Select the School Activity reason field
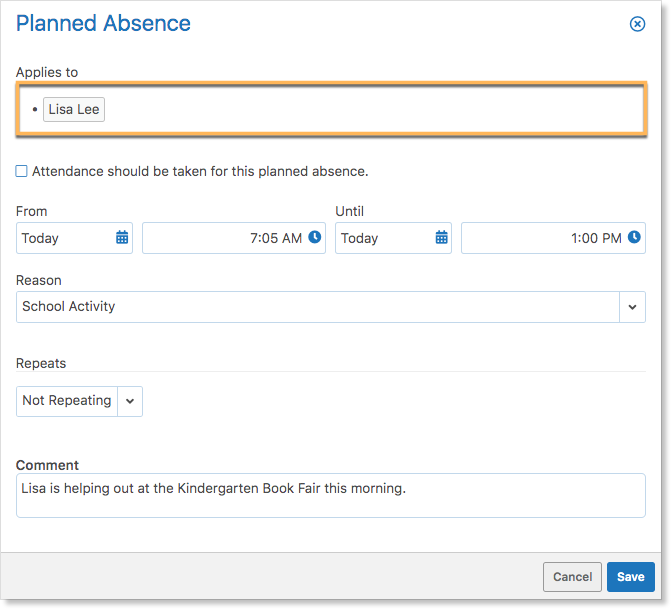The height and width of the screenshot is (610, 672). 318,307
